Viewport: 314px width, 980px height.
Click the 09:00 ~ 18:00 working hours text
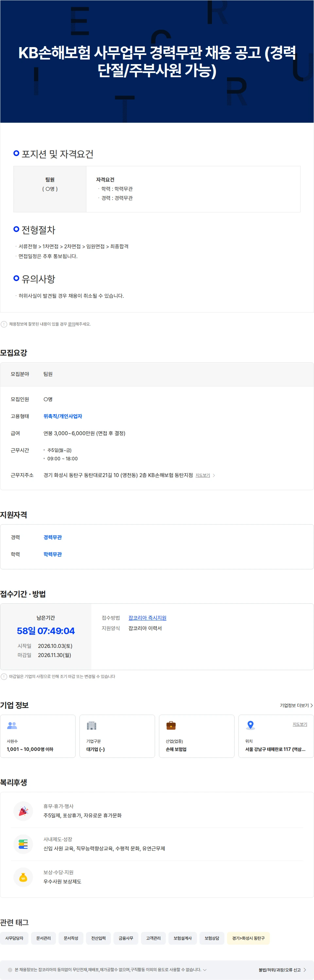[x=62, y=459]
